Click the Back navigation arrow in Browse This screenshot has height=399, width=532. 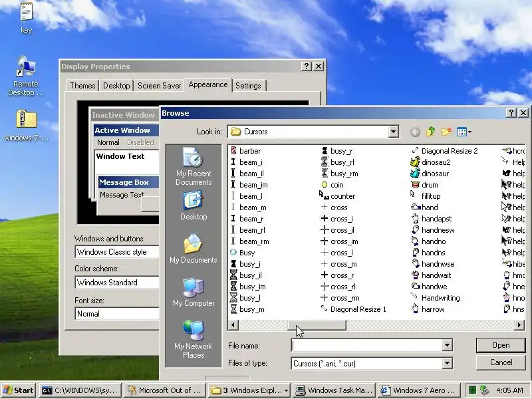point(415,132)
